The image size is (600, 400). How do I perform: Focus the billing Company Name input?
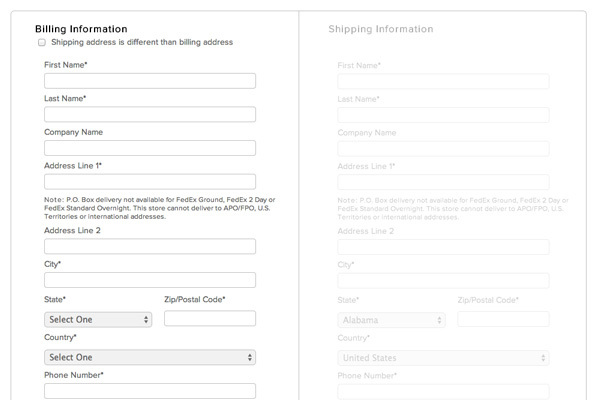point(150,148)
